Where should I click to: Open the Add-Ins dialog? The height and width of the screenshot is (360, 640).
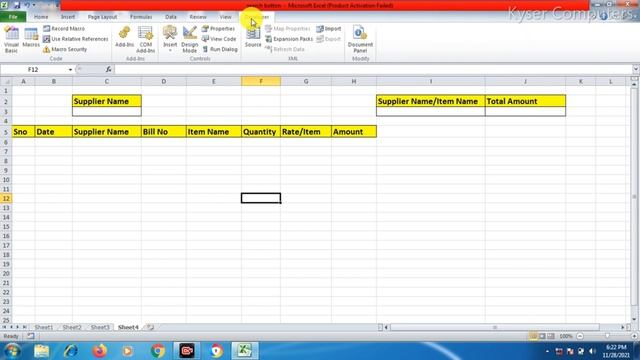click(x=124, y=37)
